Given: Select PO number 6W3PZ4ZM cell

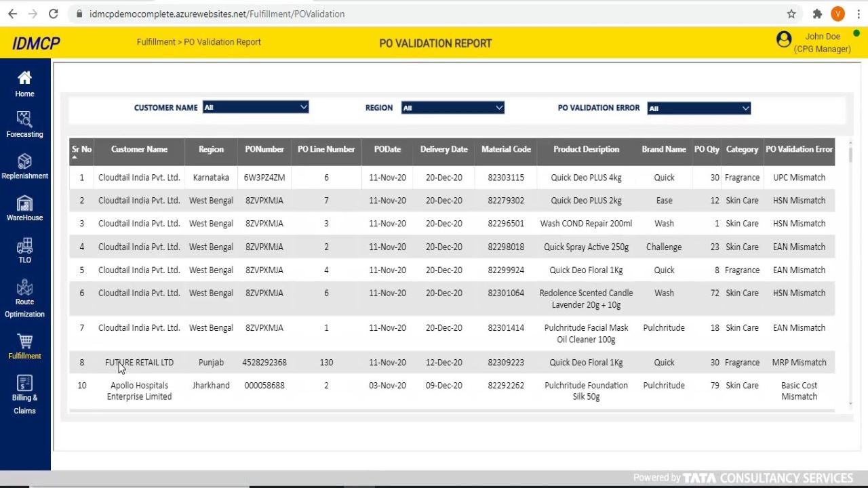Looking at the screenshot, I should click(264, 178).
